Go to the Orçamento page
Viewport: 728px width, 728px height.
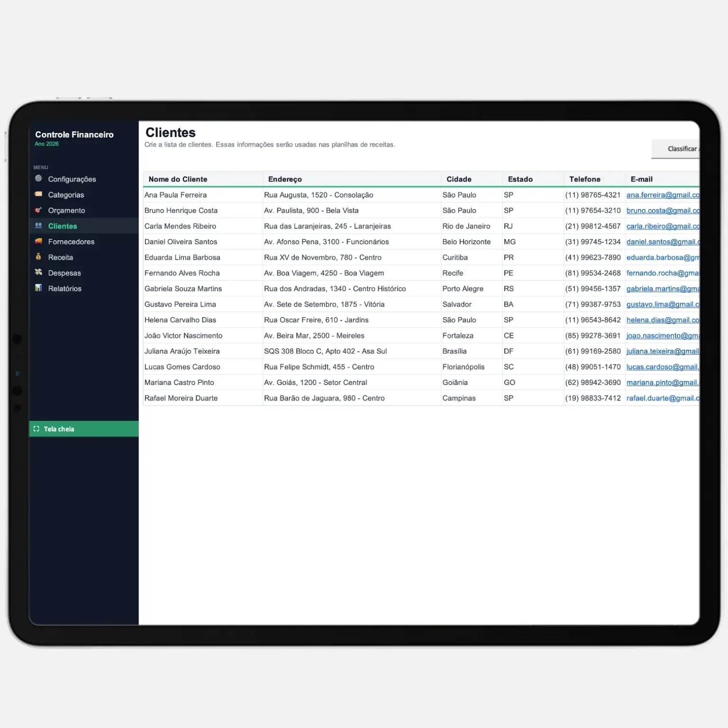point(83,210)
